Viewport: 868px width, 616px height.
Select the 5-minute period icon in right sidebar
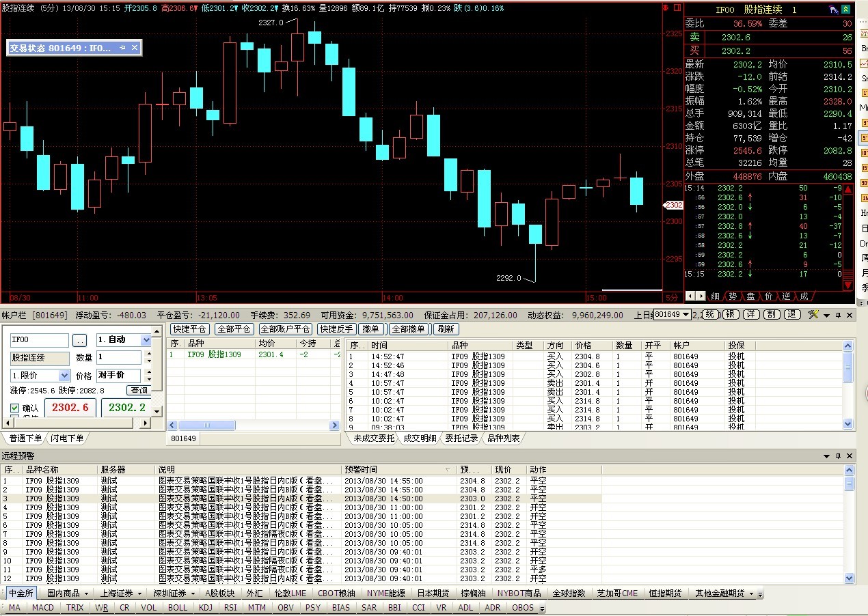[x=863, y=137]
